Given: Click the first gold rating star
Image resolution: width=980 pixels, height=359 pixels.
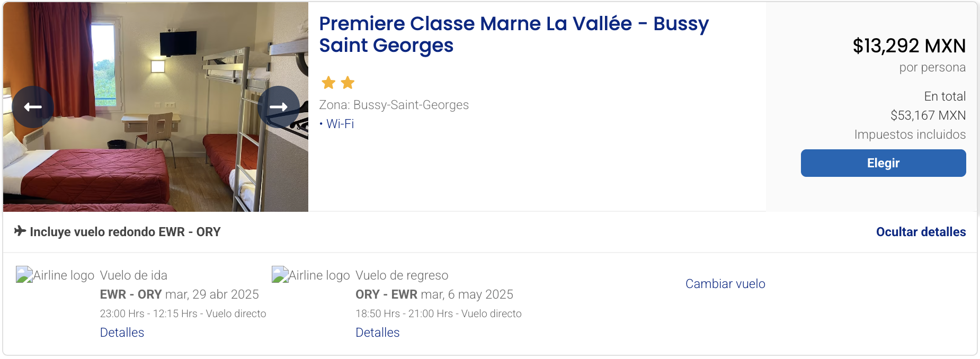Looking at the screenshot, I should (328, 83).
